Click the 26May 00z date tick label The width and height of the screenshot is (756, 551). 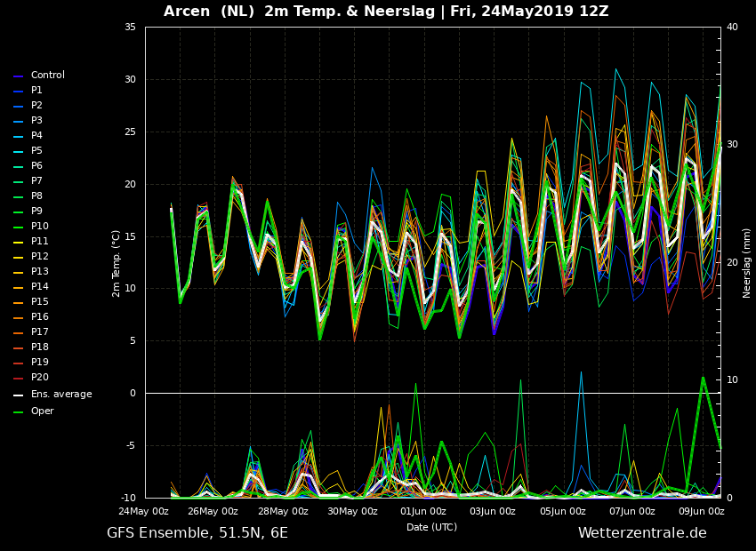(213, 511)
